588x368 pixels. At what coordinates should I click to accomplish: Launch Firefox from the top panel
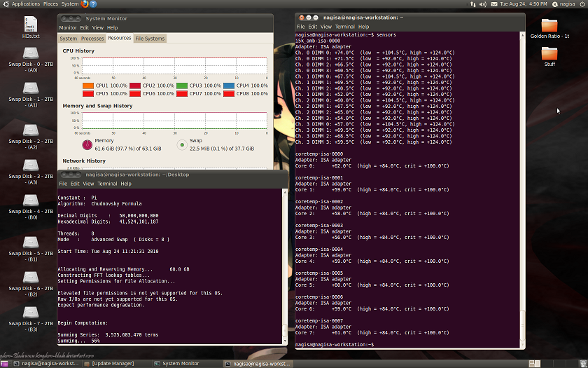pos(85,4)
